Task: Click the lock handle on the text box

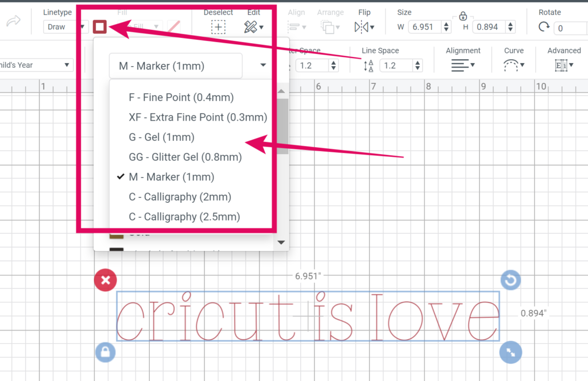Action: 106,352
